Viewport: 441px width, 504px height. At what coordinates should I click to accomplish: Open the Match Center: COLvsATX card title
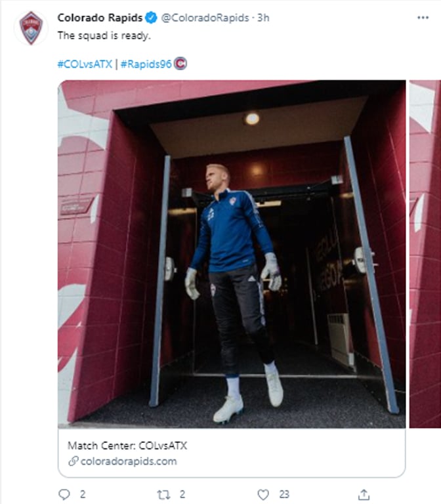(x=127, y=445)
